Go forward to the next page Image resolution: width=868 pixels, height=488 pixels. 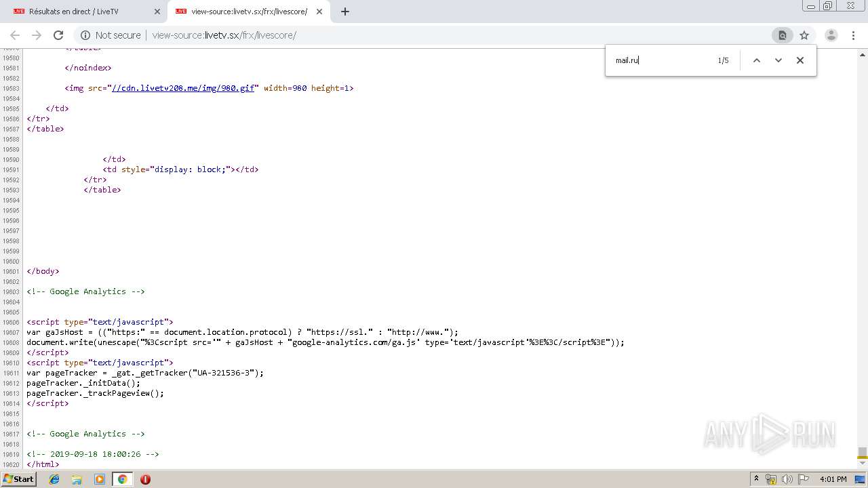37,35
